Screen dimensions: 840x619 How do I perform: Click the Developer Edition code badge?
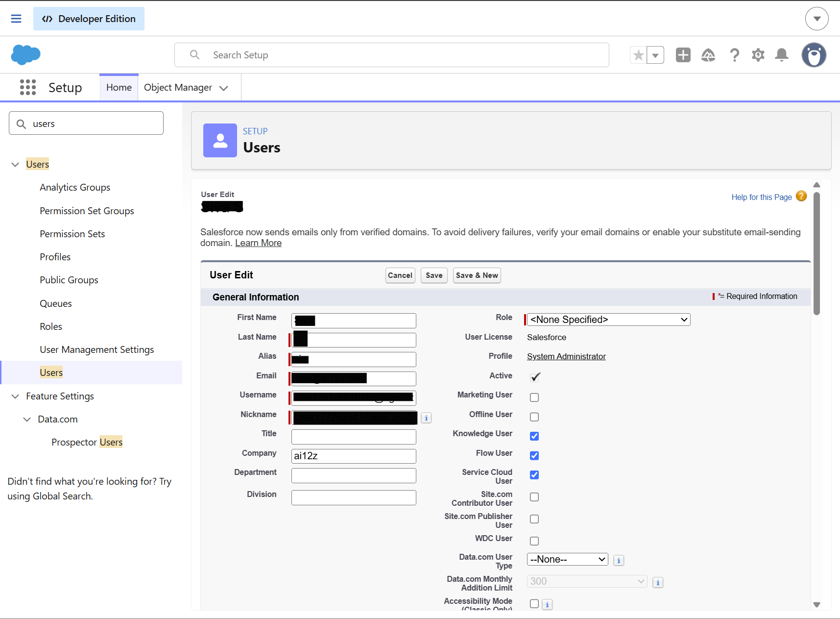click(89, 19)
